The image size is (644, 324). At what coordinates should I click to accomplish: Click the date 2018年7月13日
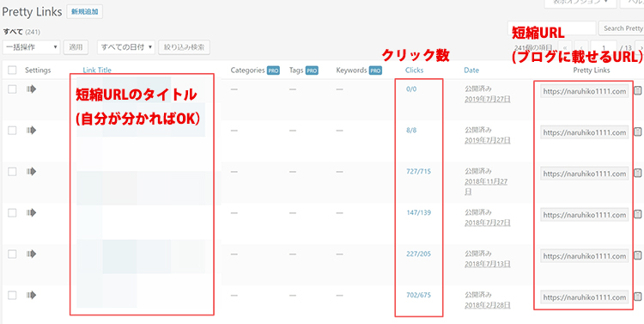pyautogui.click(x=488, y=264)
